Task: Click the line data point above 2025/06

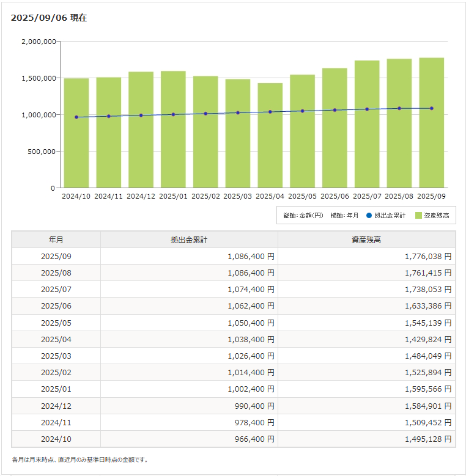Action: [x=335, y=110]
